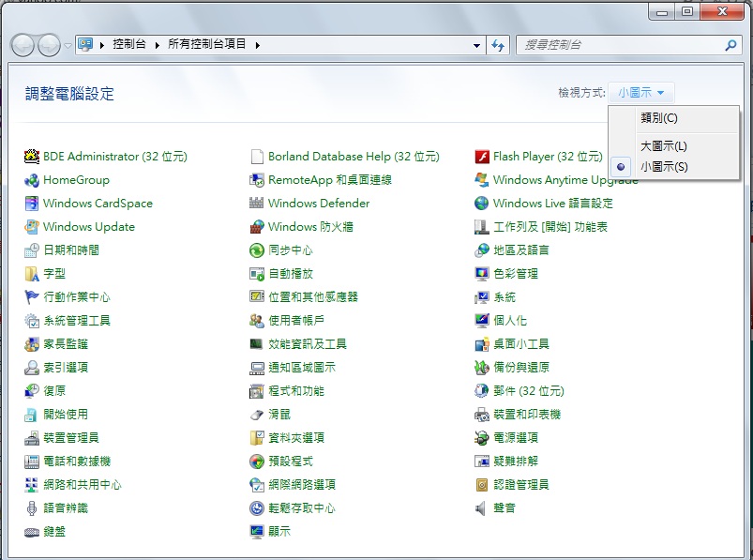This screenshot has width=753, height=560.
Task: Click the refresh button beside address bar
Action: coord(498,45)
